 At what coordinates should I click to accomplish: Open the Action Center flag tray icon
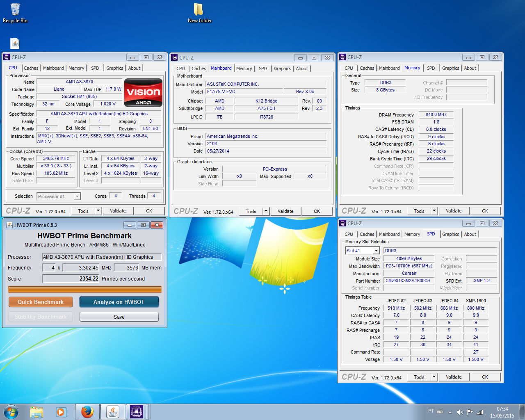tap(470, 412)
